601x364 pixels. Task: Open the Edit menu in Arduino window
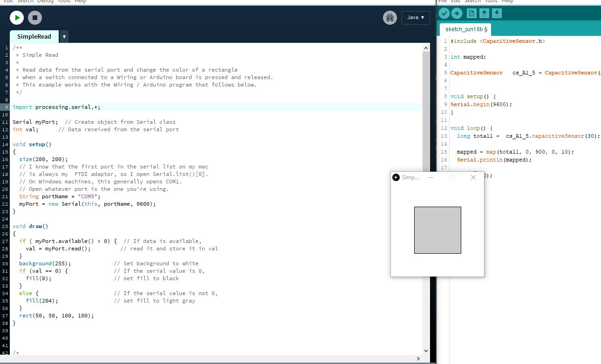coord(456,1)
